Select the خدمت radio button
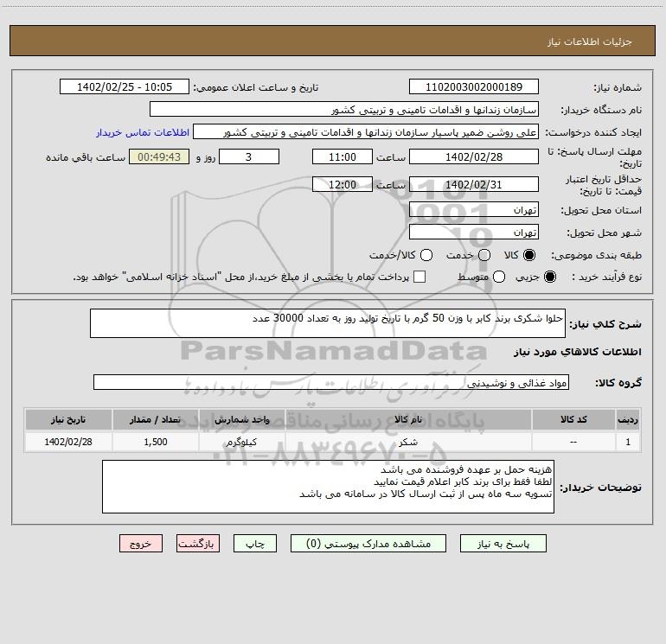Image resolution: width=666 pixels, height=644 pixels. [x=484, y=255]
